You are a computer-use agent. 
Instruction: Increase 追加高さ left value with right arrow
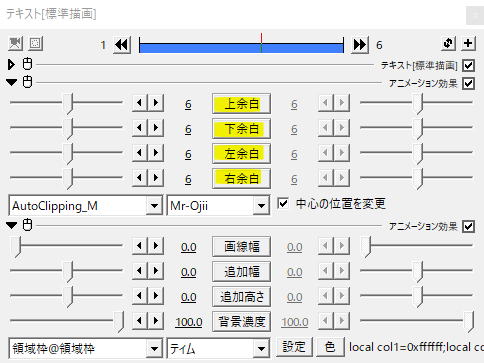[x=156, y=296]
